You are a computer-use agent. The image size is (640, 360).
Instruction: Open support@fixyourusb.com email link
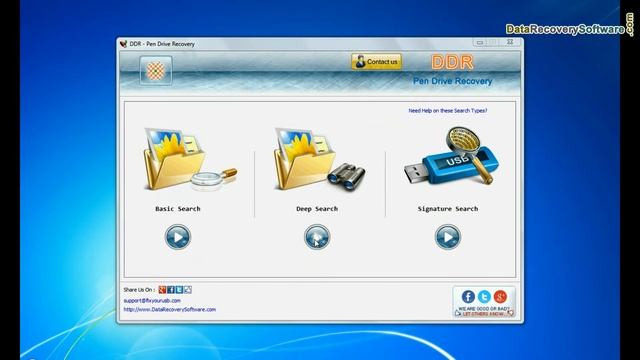152,300
